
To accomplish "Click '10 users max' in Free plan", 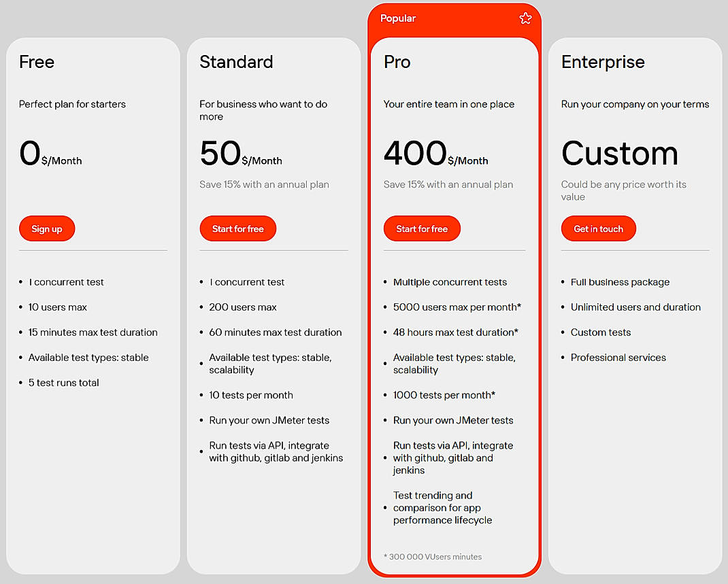I will coord(58,307).
